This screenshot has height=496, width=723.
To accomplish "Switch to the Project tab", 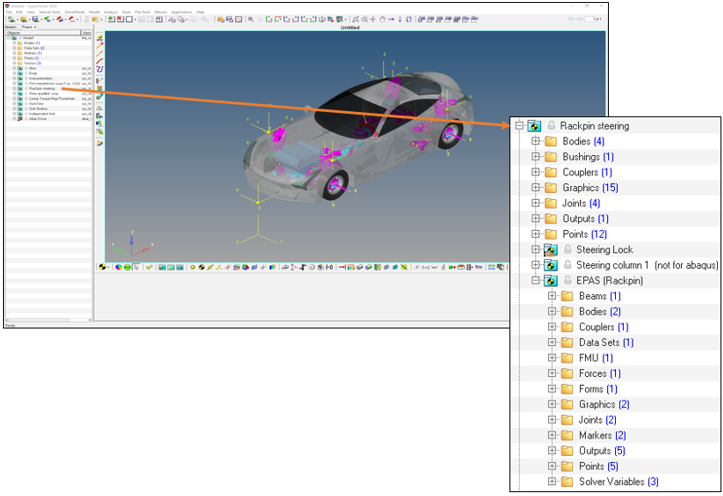I will [25, 27].
